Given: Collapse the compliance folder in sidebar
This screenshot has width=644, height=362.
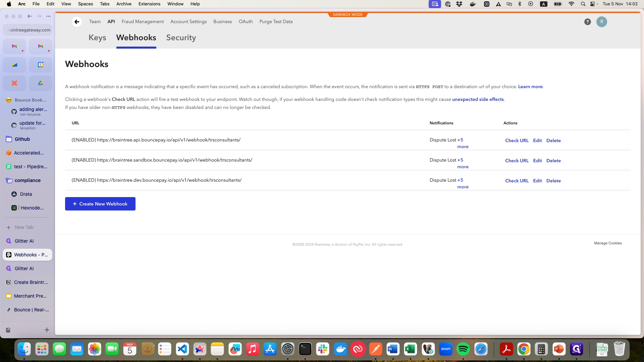Looking at the screenshot, I should click(28, 180).
